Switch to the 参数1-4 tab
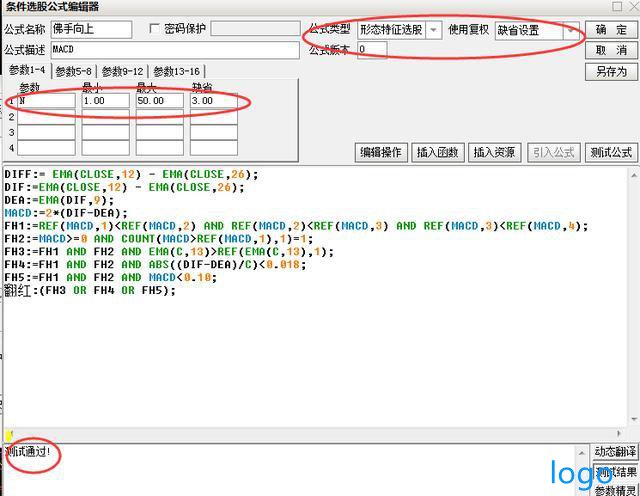640x496 pixels. [27, 70]
